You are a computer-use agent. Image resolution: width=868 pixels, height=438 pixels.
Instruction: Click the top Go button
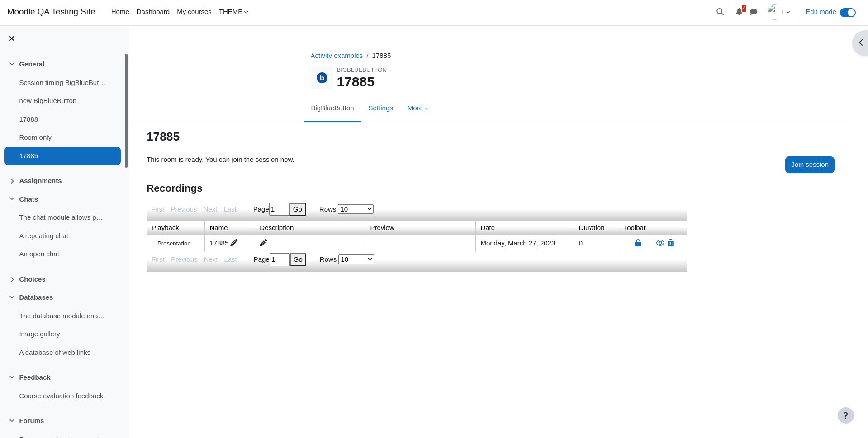click(x=298, y=209)
